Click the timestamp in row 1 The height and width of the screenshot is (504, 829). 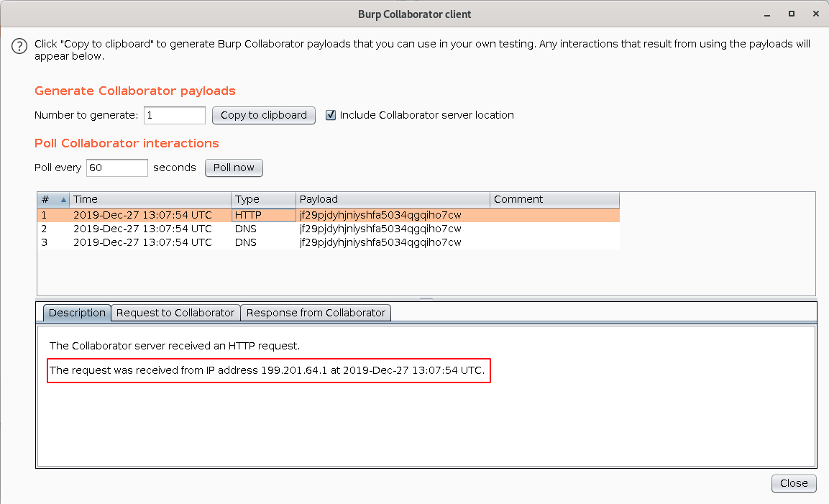142,215
